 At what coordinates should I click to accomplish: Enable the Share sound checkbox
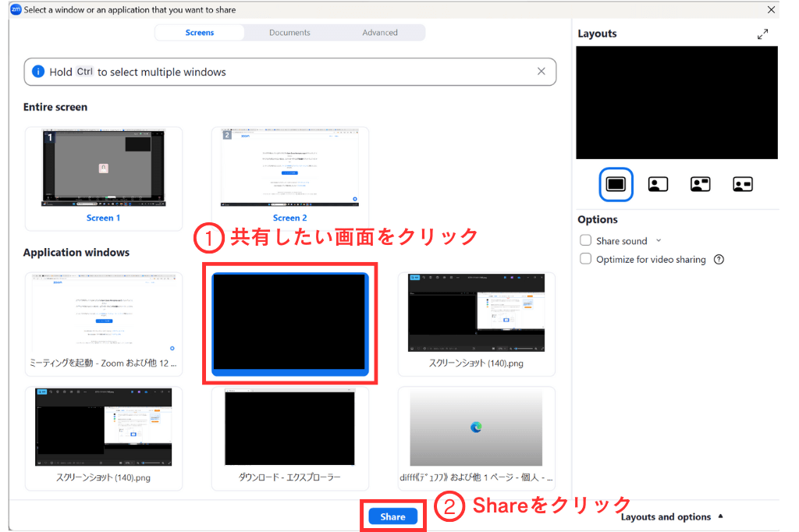pyautogui.click(x=585, y=241)
